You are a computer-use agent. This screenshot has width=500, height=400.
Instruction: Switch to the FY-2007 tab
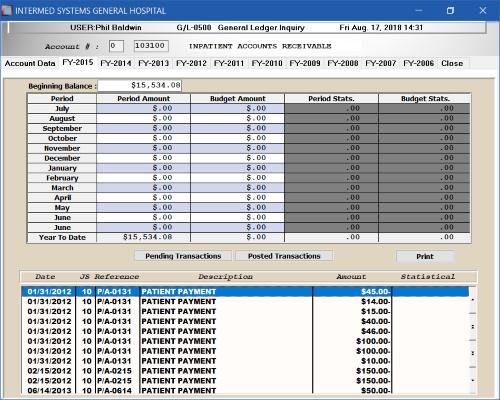(x=381, y=63)
